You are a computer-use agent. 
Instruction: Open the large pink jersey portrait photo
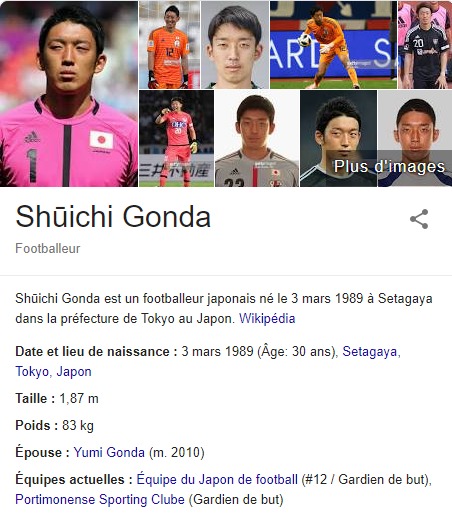[69, 94]
